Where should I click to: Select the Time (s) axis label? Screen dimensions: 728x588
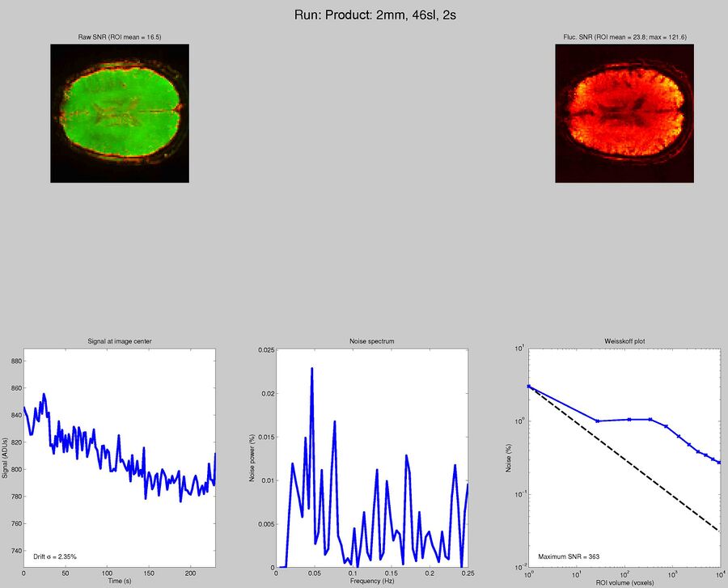pyautogui.click(x=119, y=580)
